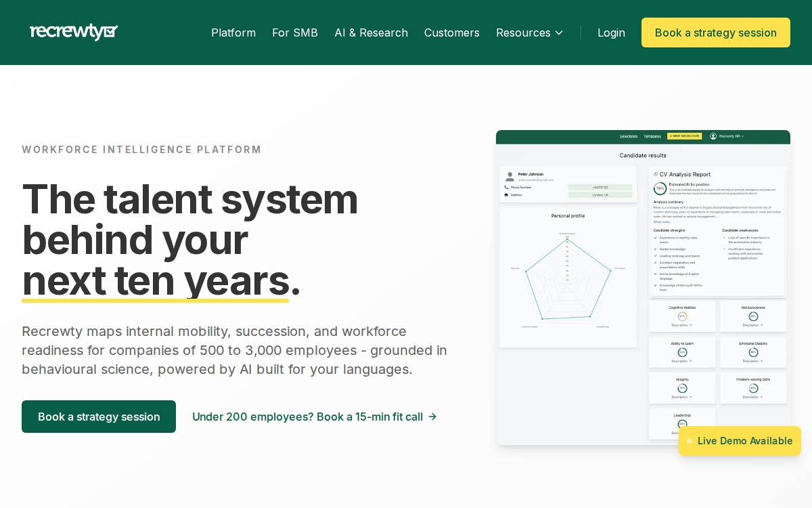Open the AI & Research page
The height and width of the screenshot is (508, 812).
[371, 33]
